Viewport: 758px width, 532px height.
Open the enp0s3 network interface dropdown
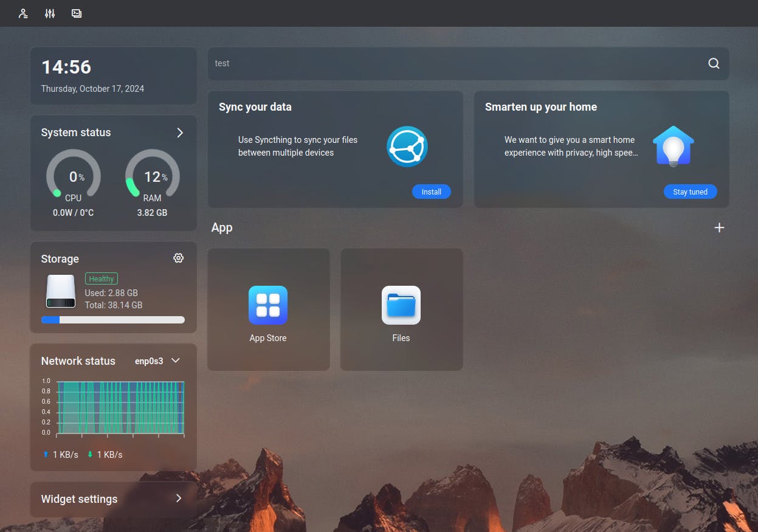(x=158, y=361)
